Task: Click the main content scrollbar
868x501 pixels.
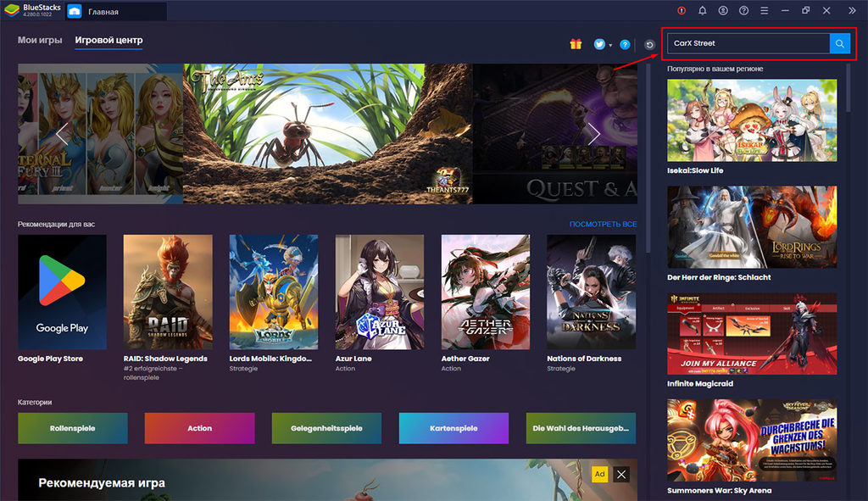Action: pos(647,159)
